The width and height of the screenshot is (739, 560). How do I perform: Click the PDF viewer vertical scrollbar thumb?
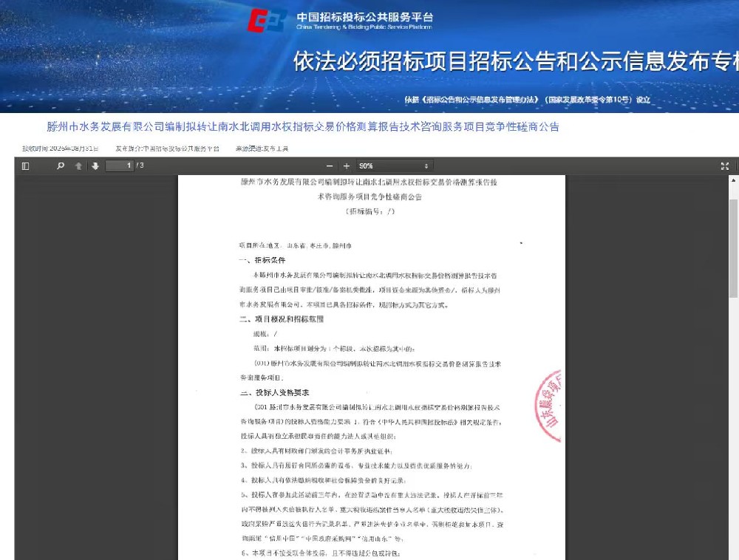click(x=733, y=247)
